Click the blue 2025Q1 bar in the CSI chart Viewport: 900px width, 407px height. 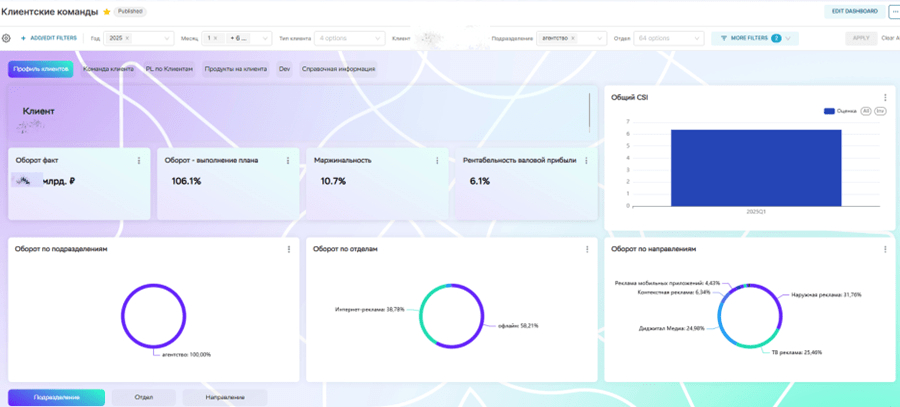(756, 168)
